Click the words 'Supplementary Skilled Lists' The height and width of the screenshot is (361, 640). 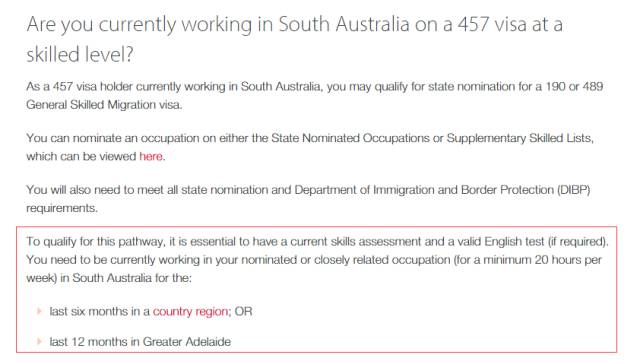pyautogui.click(x=519, y=138)
